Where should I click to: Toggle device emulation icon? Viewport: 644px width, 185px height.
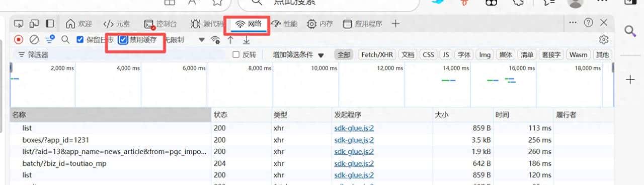click(x=34, y=24)
